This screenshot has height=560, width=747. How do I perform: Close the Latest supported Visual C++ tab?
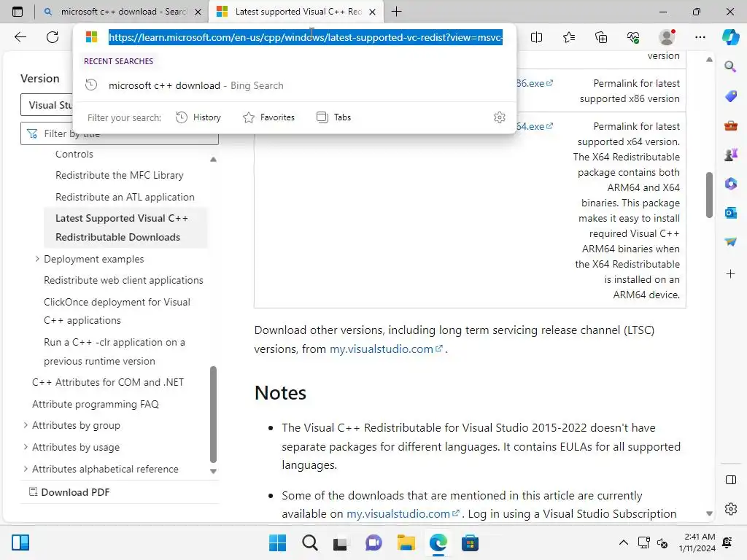(373, 12)
